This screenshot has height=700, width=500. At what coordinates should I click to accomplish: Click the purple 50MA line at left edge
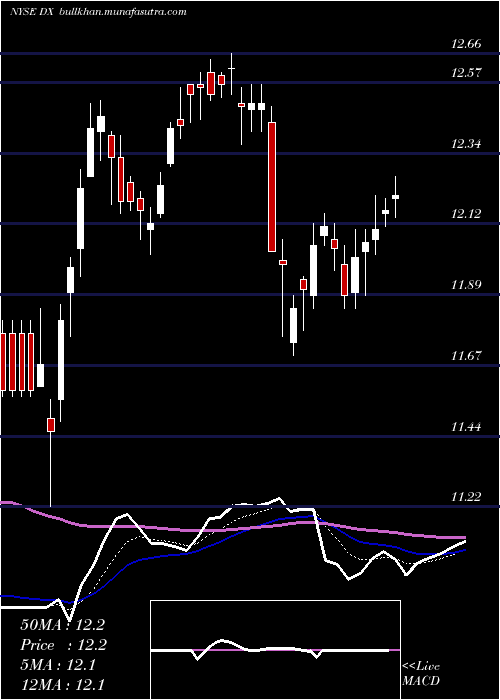pos(9,504)
